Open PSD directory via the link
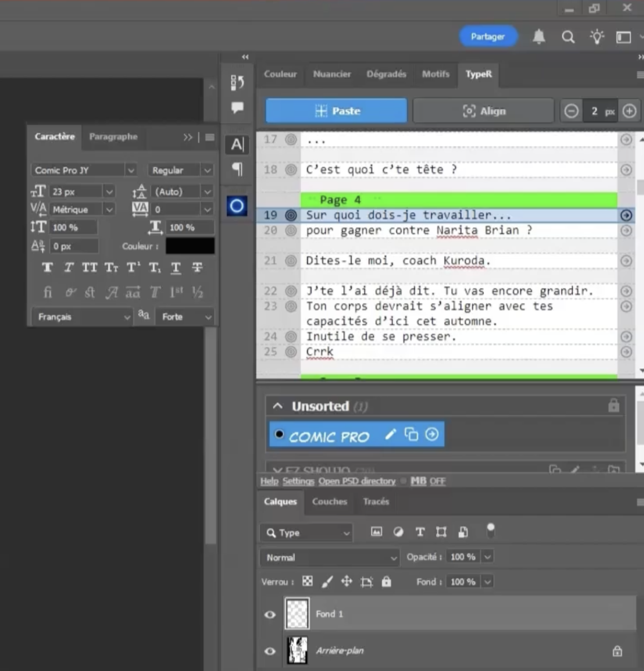The width and height of the screenshot is (644, 671). point(357,481)
